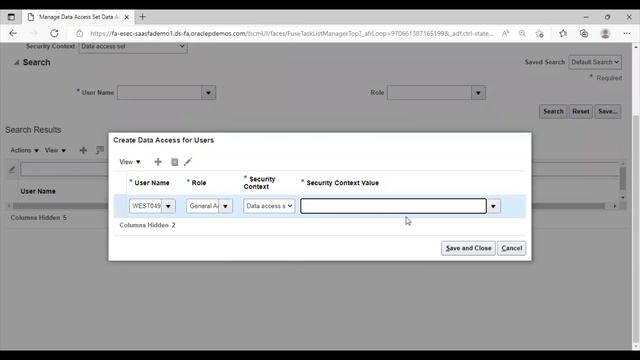Open the Saved Search Default Search dropdown
Viewport: 640px width, 360px height.
tap(595, 62)
